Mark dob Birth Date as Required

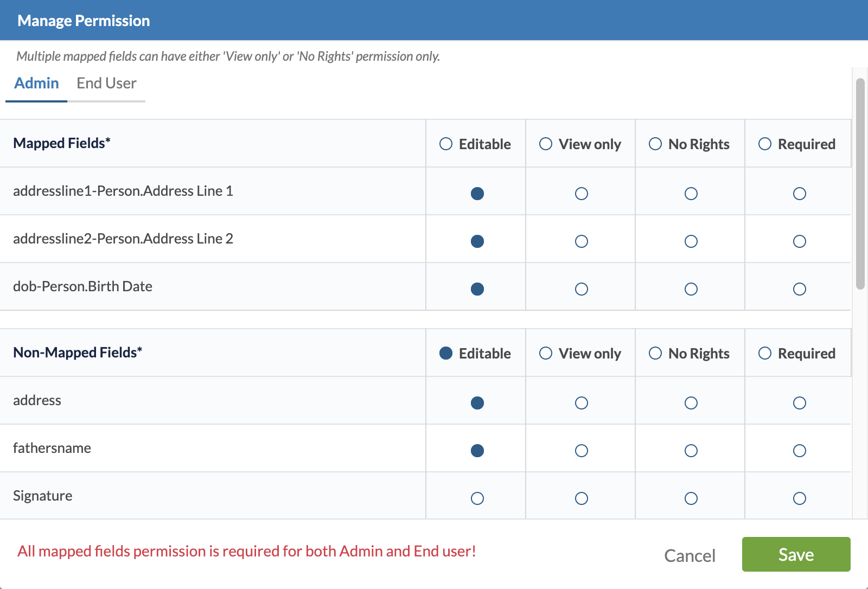click(x=800, y=289)
